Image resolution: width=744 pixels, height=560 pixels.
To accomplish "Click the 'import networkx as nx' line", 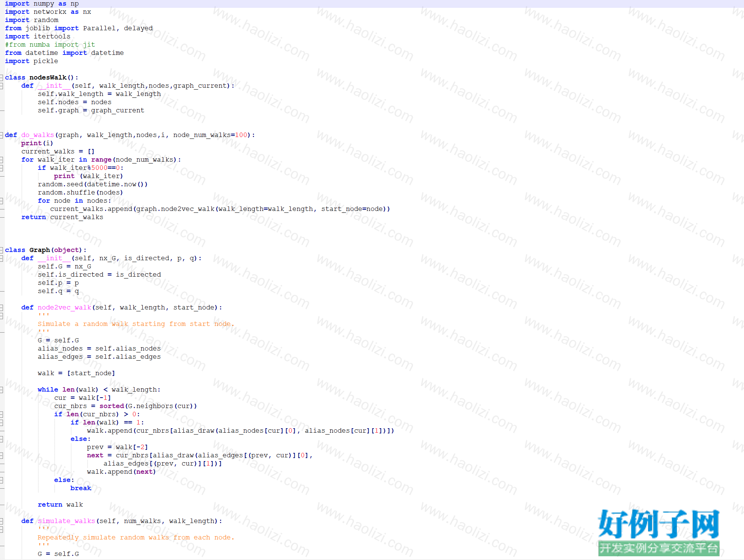I will [x=48, y=12].
